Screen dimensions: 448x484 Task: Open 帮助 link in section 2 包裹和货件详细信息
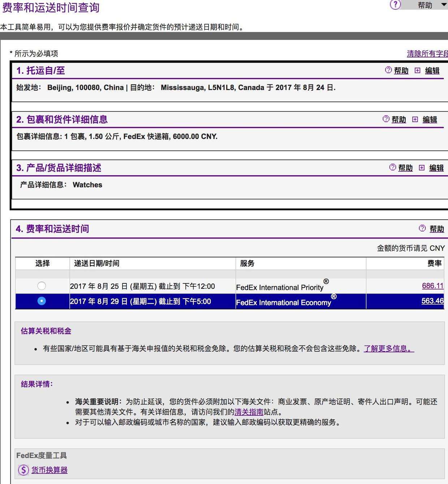point(399,119)
